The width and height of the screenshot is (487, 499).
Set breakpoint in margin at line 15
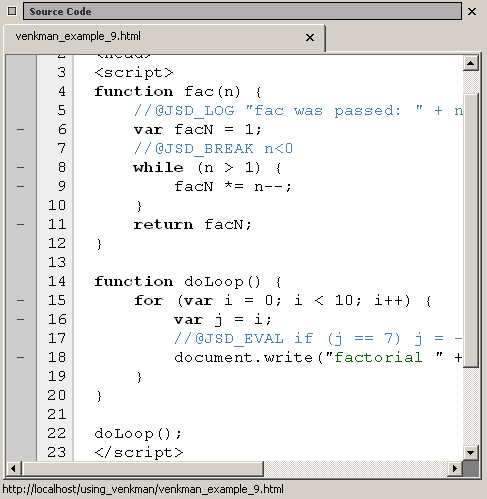coord(21,300)
